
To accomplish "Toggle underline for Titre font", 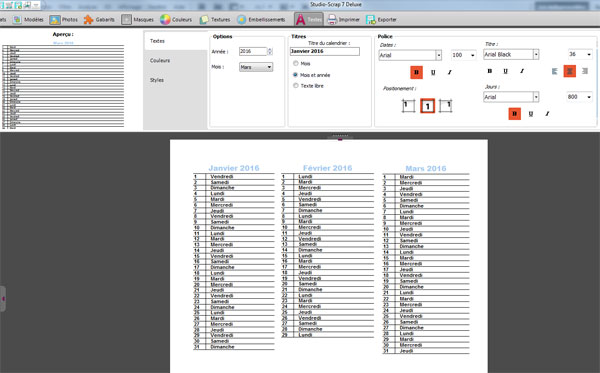I will point(505,71).
